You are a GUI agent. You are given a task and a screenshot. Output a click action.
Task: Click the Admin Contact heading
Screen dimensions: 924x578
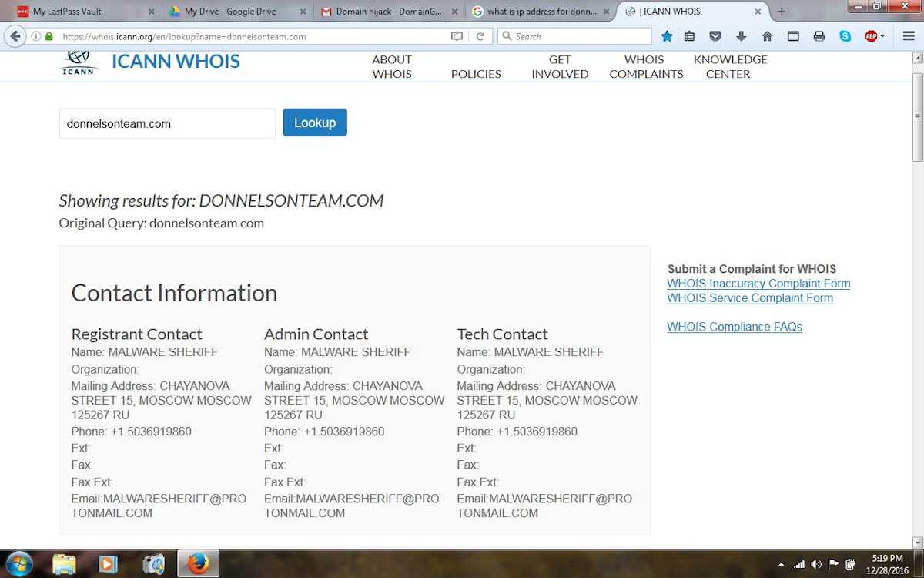(316, 334)
